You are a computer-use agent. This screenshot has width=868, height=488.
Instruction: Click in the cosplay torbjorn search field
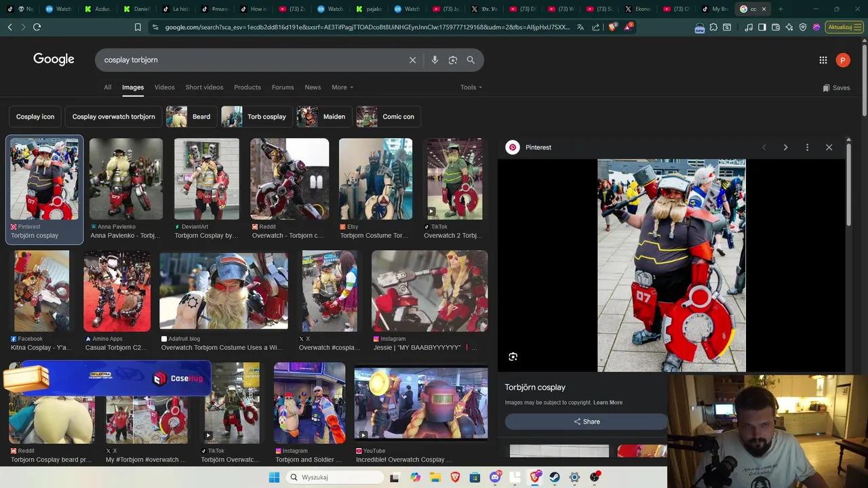[251, 60]
